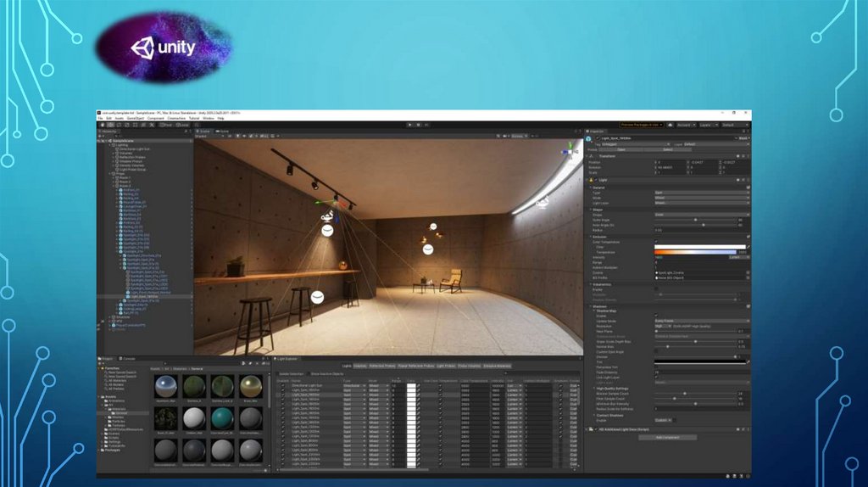Screen dimensions: 868x487
Task: Open the Layer dropdown in Inspector
Action: [x=715, y=144]
